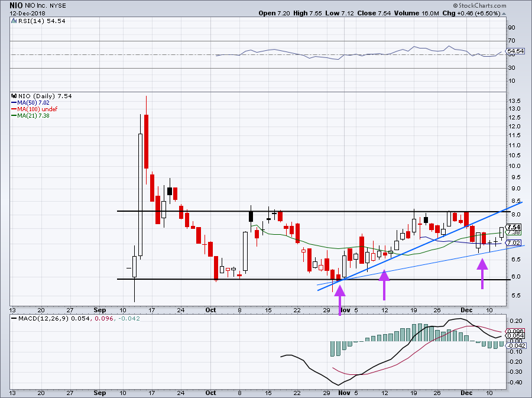
Task: Click the 7.38 green MA price tag
Action: click(514, 232)
